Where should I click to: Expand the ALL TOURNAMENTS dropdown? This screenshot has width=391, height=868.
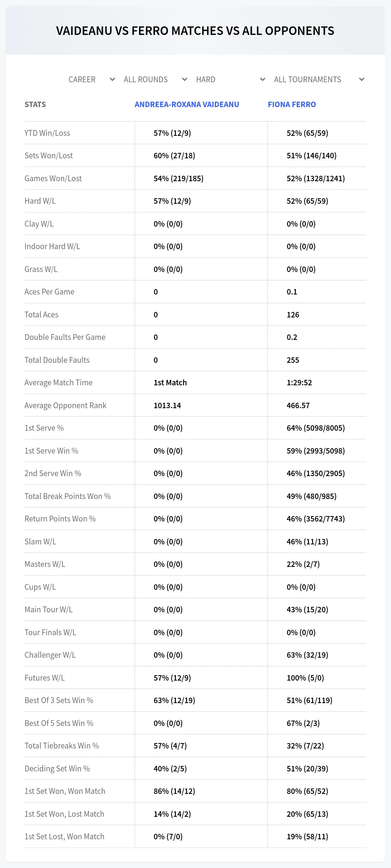(x=319, y=80)
